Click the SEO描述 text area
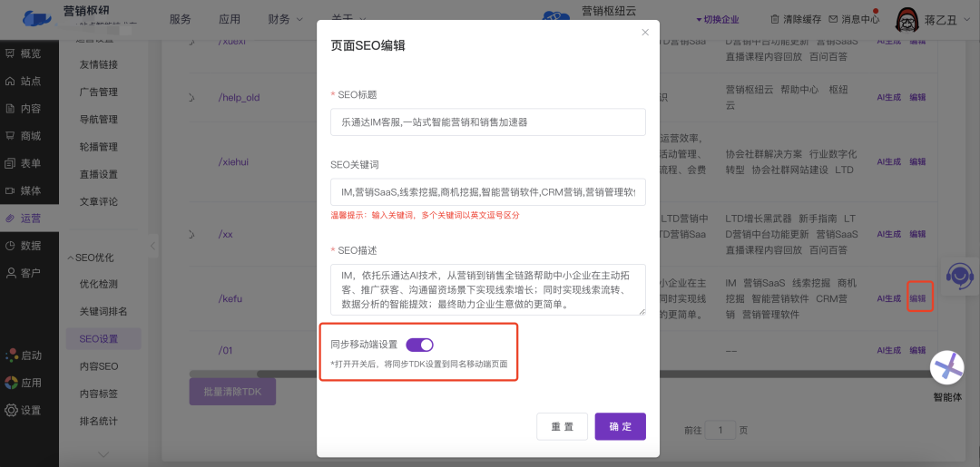 [x=487, y=289]
